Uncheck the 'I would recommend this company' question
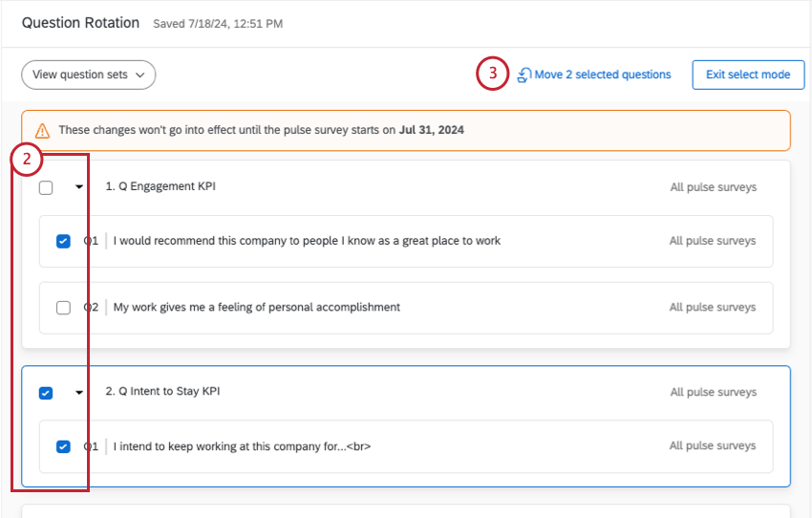The image size is (812, 518). click(x=63, y=241)
